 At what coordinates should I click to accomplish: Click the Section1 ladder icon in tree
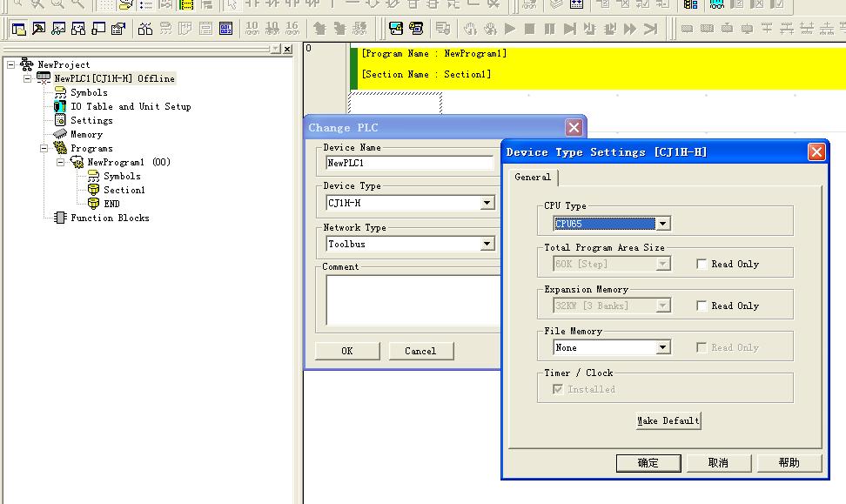[93, 190]
